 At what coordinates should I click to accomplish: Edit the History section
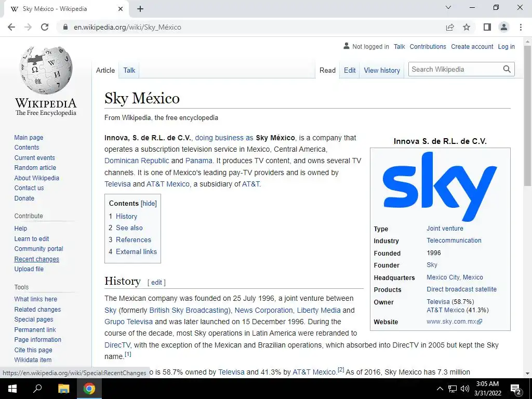click(156, 282)
